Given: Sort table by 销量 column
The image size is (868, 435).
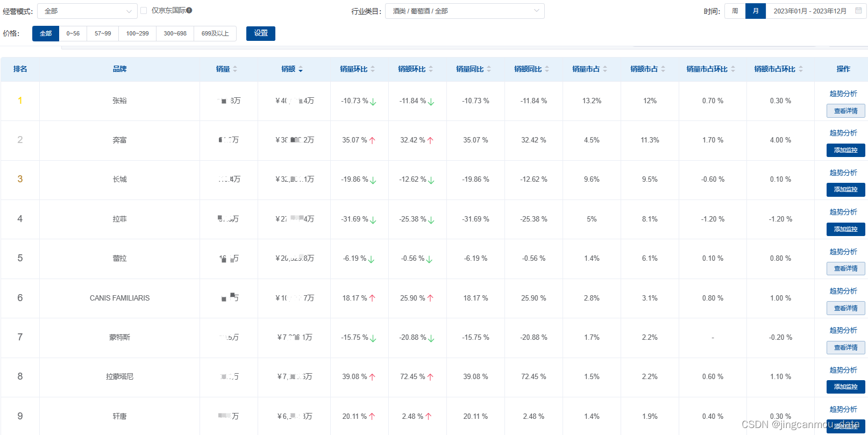Looking at the screenshot, I should point(234,69).
